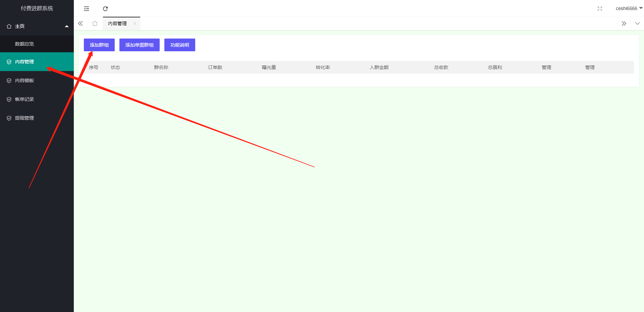This screenshot has height=312, width=644.
Task: Switch to the 内容管理 tab
Action: click(117, 23)
